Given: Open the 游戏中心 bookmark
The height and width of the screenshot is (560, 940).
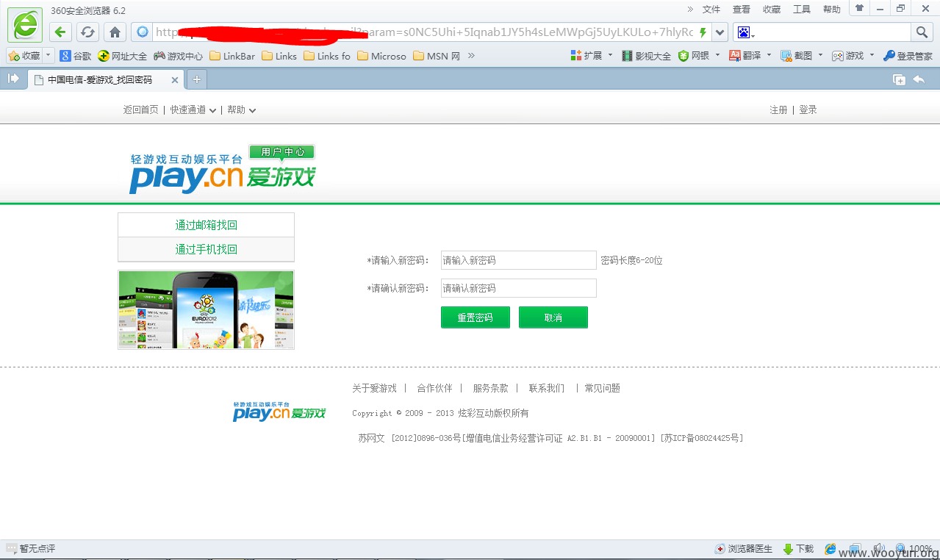Looking at the screenshot, I should 178,56.
